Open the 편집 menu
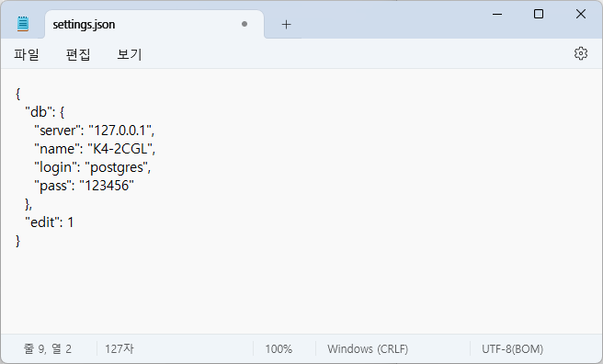 pyautogui.click(x=78, y=54)
